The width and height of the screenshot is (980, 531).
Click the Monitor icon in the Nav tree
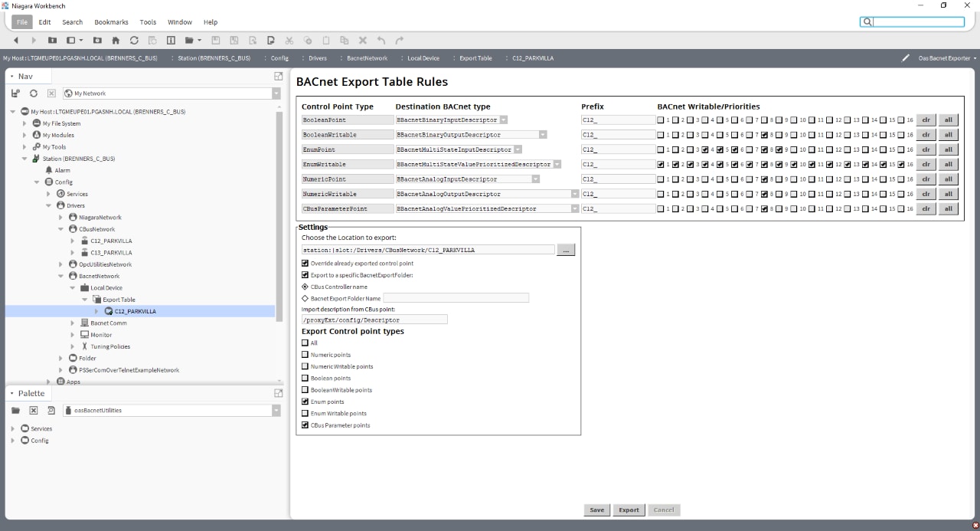tap(84, 335)
